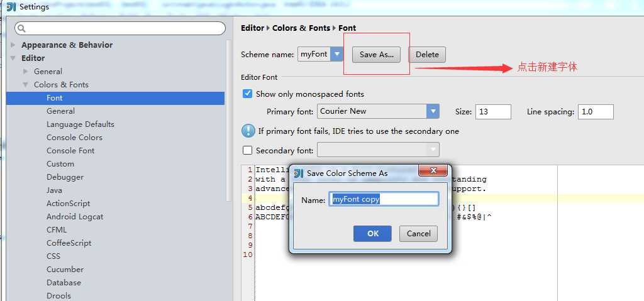The height and width of the screenshot is (301, 644).
Task: Open Console Colors settings
Action: [x=74, y=137]
